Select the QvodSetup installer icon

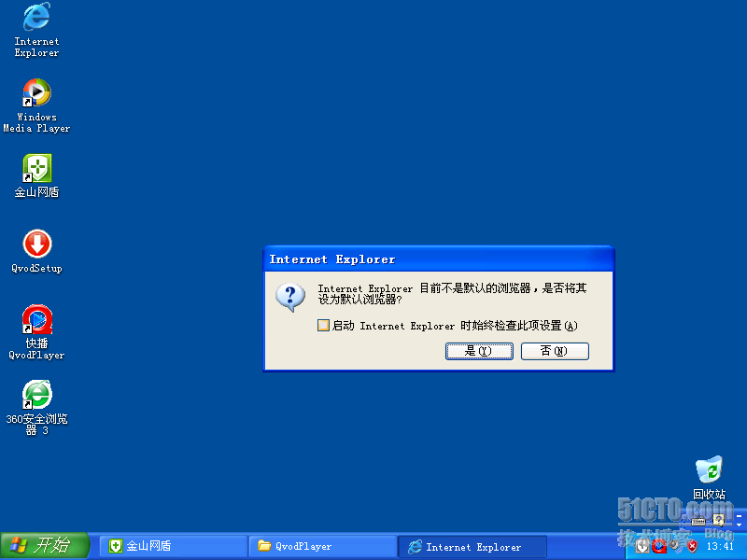[x=36, y=251]
